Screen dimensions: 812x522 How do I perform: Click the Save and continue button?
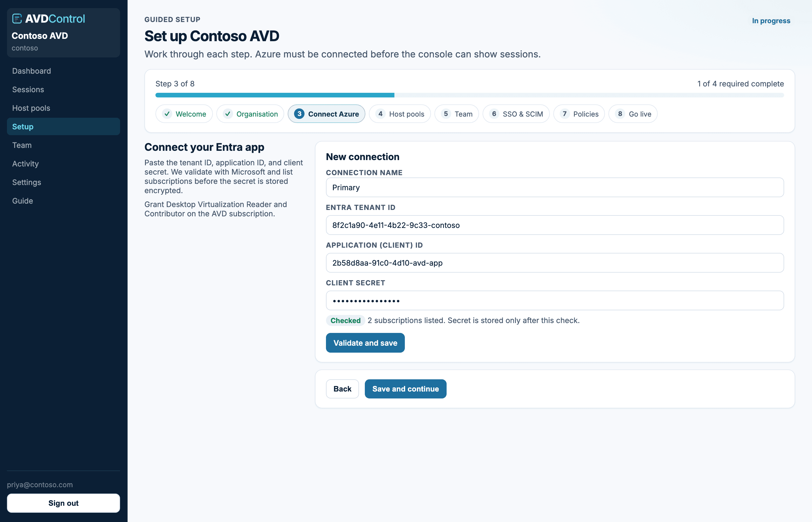(x=406, y=389)
